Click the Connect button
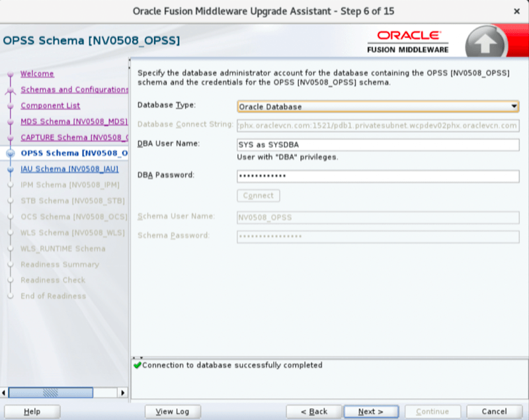This screenshot has width=529, height=420. (259, 196)
